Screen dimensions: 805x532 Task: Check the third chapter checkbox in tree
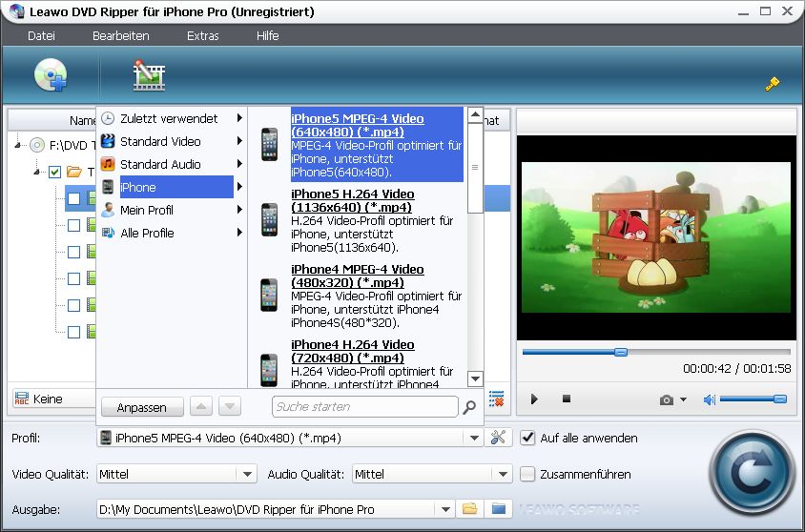pyautogui.click(x=74, y=252)
